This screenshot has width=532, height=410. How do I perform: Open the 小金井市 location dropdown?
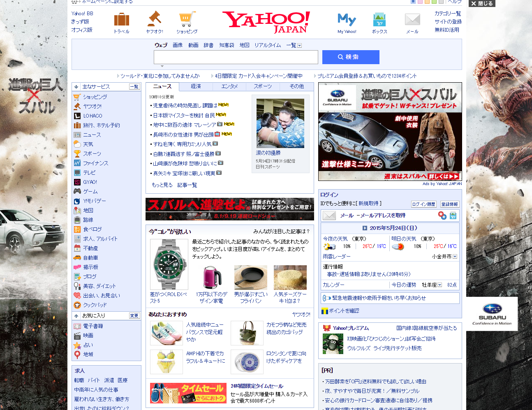coord(455,257)
